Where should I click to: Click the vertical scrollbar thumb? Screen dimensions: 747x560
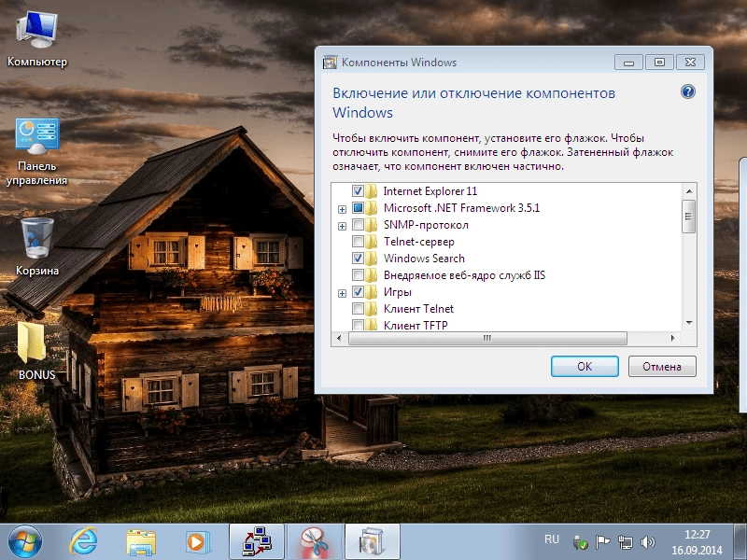click(689, 217)
